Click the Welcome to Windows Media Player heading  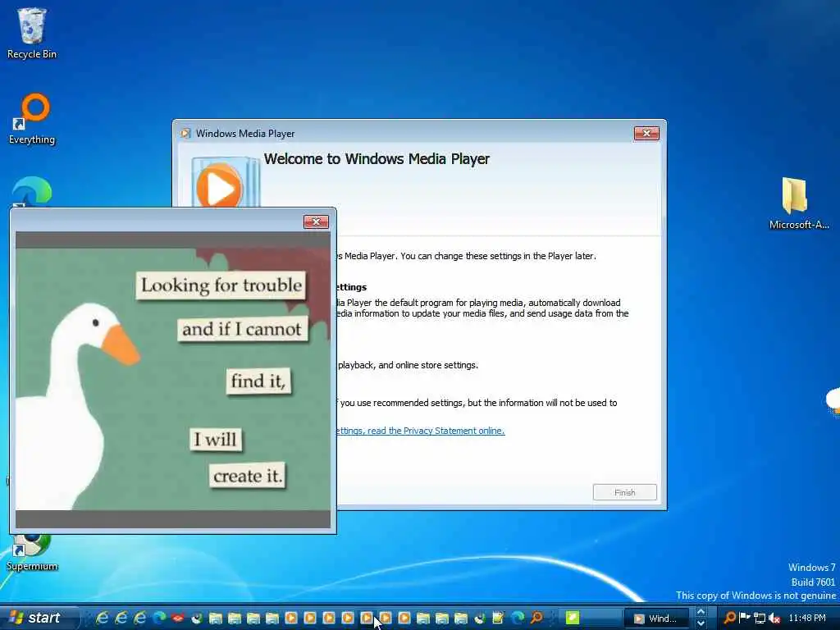point(377,159)
